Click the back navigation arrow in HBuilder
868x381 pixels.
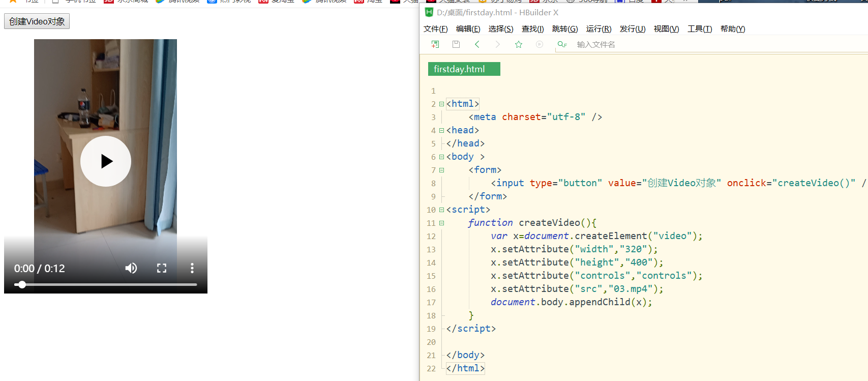[477, 44]
